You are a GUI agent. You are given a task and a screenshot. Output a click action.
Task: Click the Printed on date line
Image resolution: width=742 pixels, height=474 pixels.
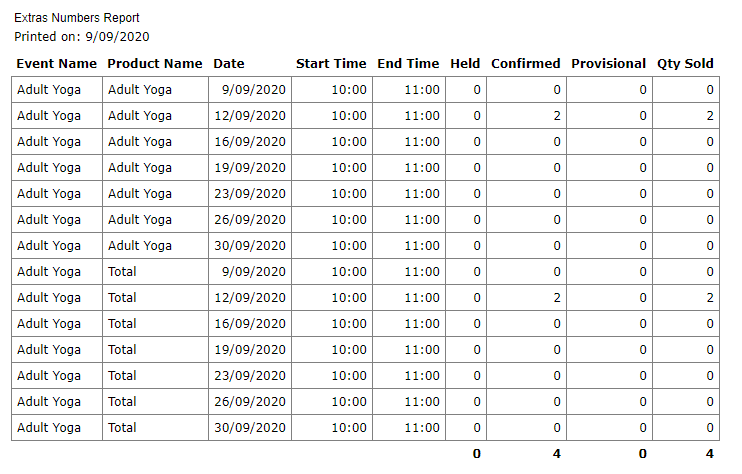81,36
